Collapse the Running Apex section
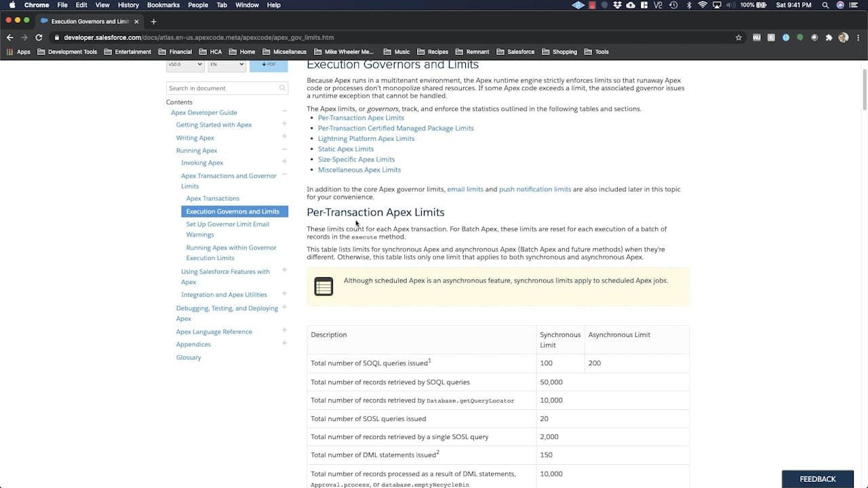This screenshot has width=868, height=488. 284,150
